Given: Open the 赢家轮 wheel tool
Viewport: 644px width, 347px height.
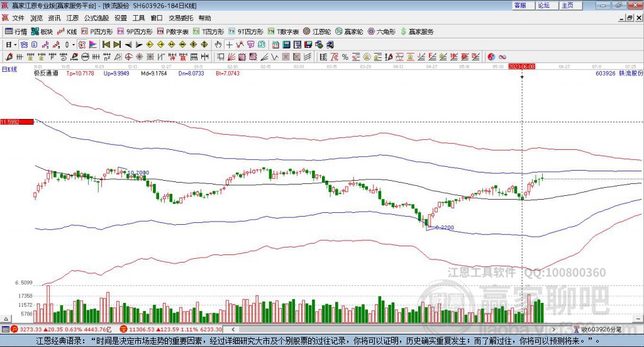Looking at the screenshot, I should [x=349, y=31].
